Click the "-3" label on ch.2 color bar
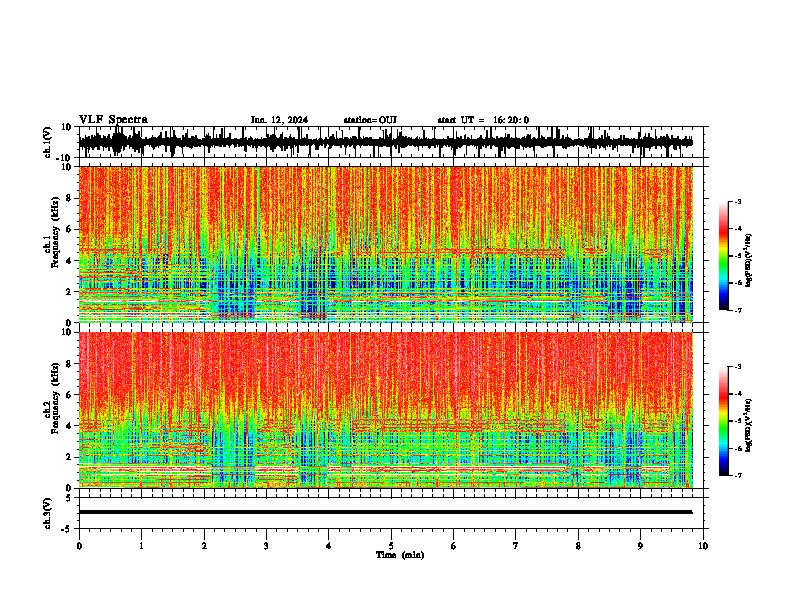792x612 pixels. [737, 367]
